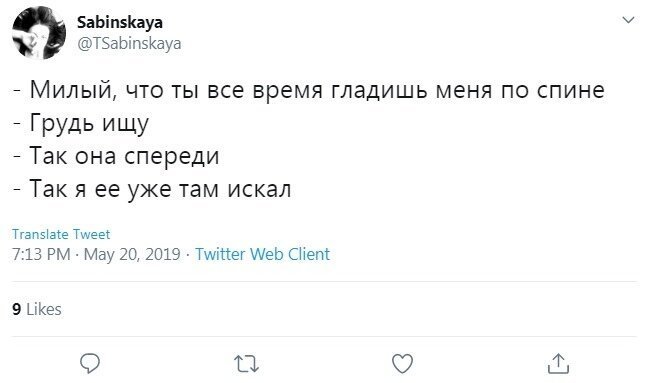The image size is (649, 383).
Task: Click the bold number 9 in likes count
Action: (17, 309)
